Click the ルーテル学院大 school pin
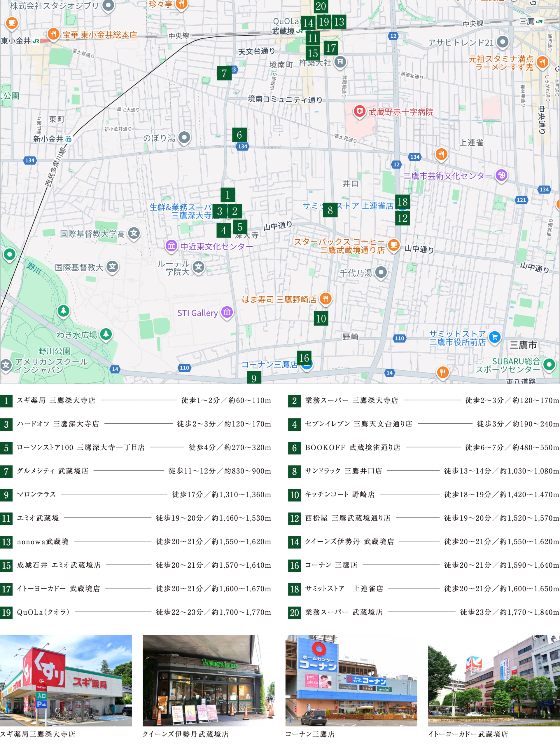 [199, 267]
